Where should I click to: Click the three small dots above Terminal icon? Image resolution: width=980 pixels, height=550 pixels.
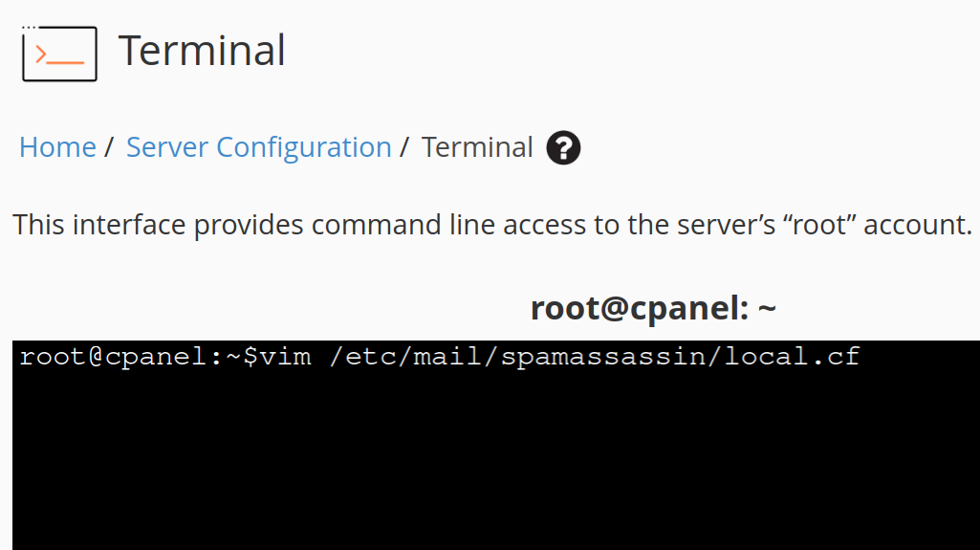(29, 28)
